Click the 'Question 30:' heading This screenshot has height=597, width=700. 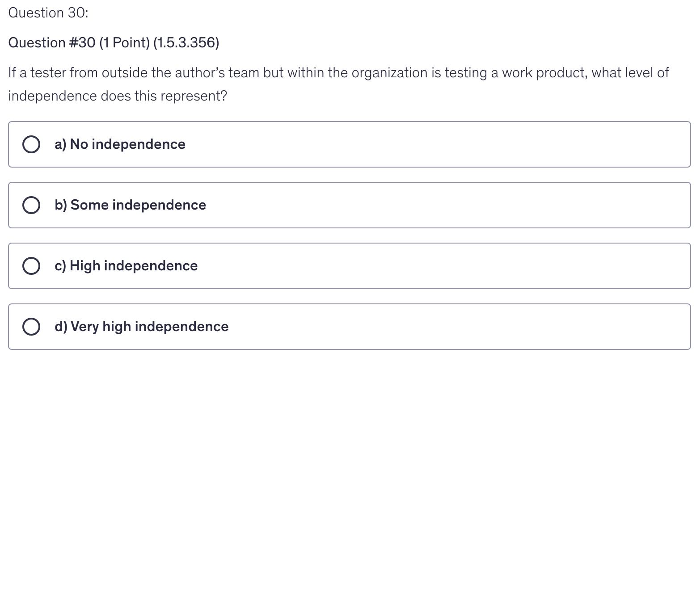(48, 13)
